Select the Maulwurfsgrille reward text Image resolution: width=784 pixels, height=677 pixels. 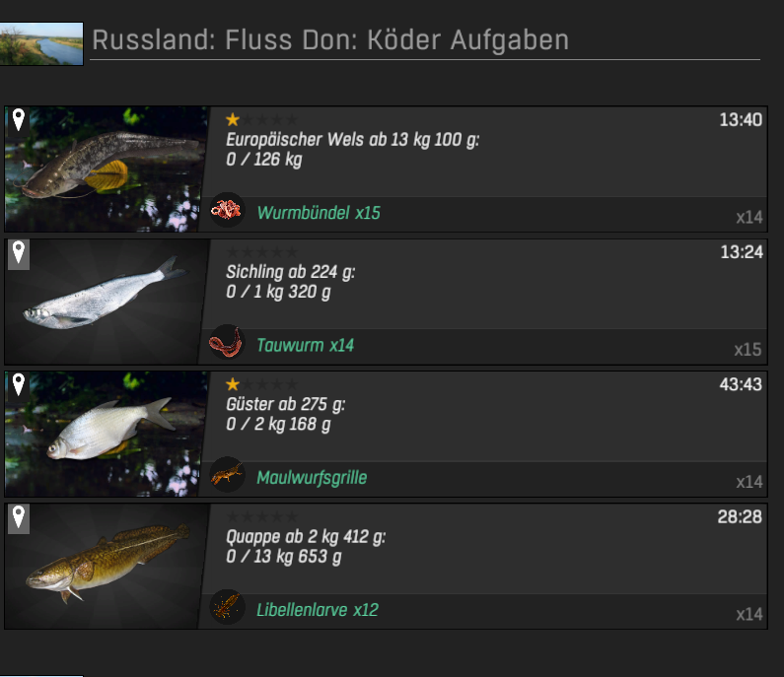point(312,478)
